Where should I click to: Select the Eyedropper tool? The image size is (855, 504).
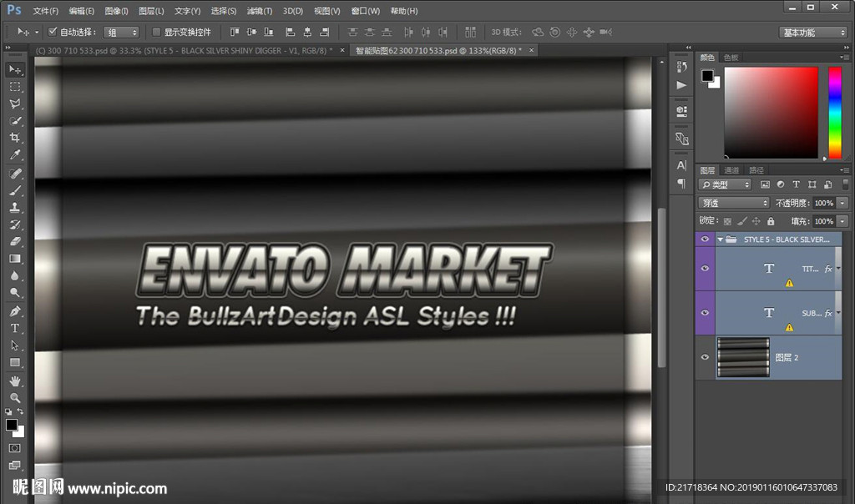click(x=15, y=156)
